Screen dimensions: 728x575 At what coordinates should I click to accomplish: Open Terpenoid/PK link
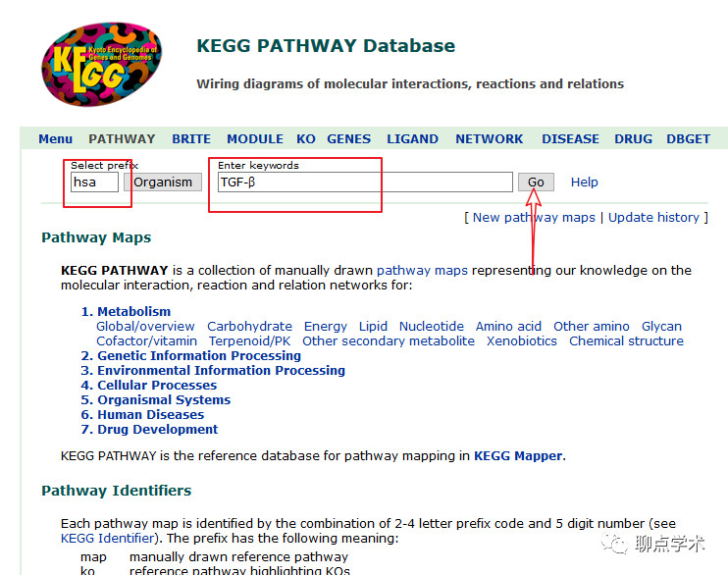[x=250, y=341]
